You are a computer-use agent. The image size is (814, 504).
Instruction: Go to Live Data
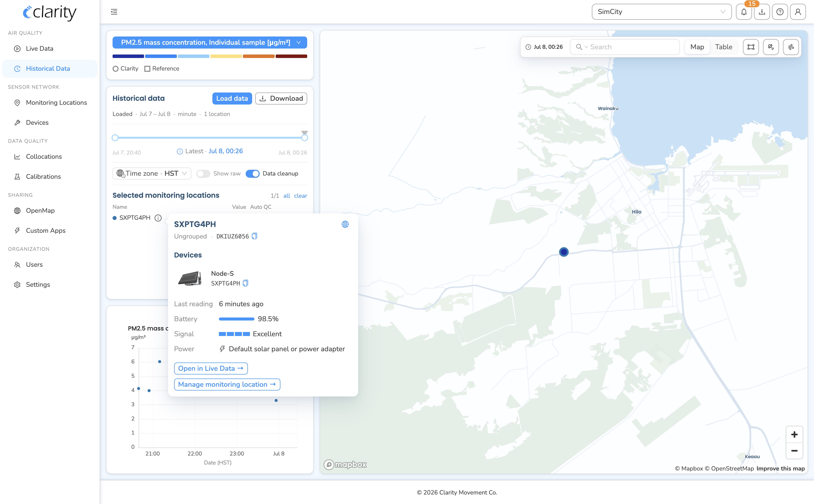(x=50, y=49)
